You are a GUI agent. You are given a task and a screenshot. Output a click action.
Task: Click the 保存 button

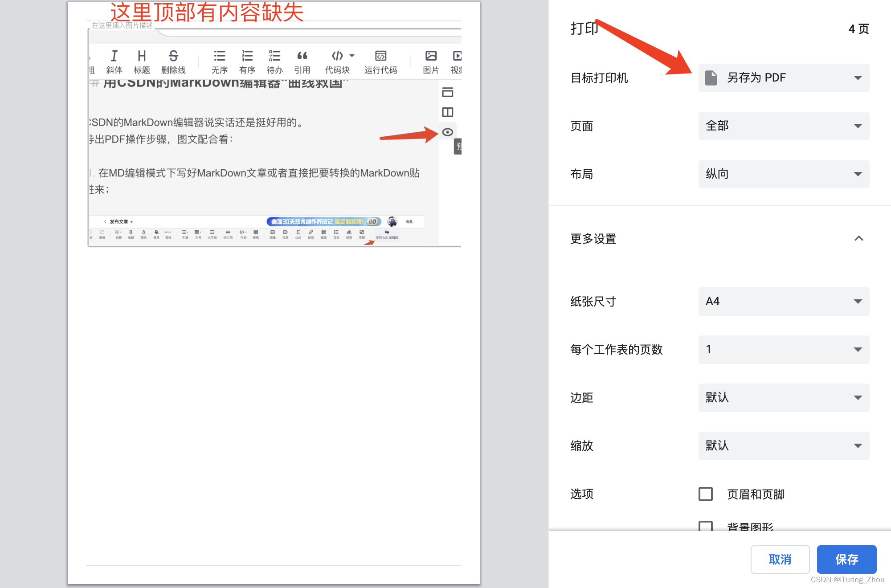tap(846, 559)
